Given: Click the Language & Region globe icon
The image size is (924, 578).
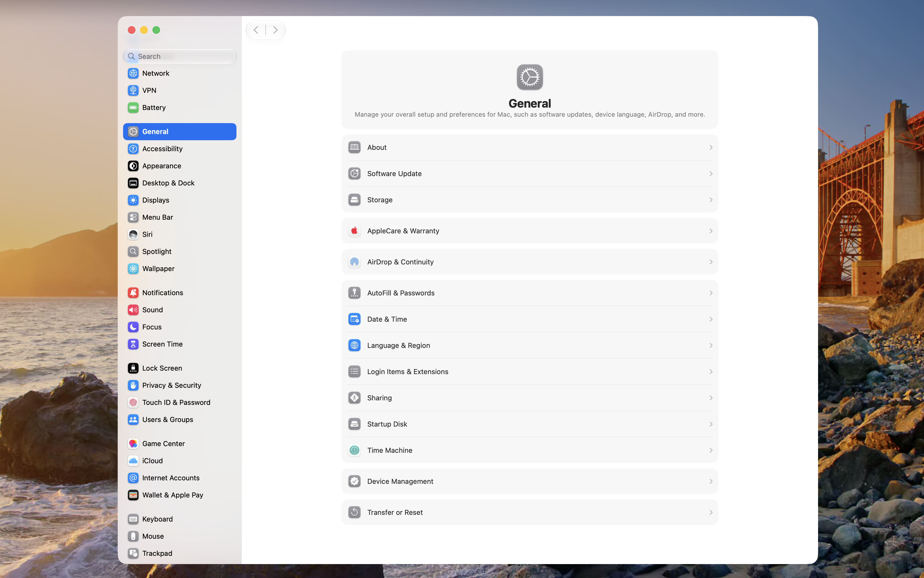Looking at the screenshot, I should point(354,345).
